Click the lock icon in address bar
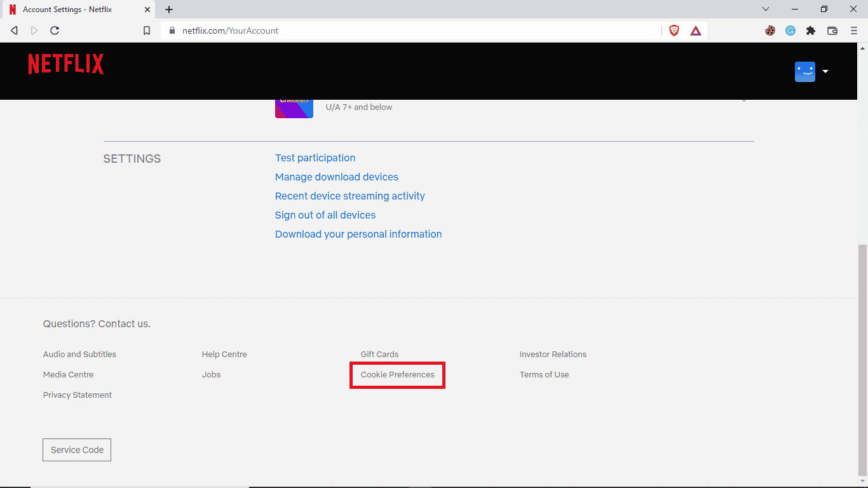Viewport: 868px width, 488px height. [x=172, y=30]
